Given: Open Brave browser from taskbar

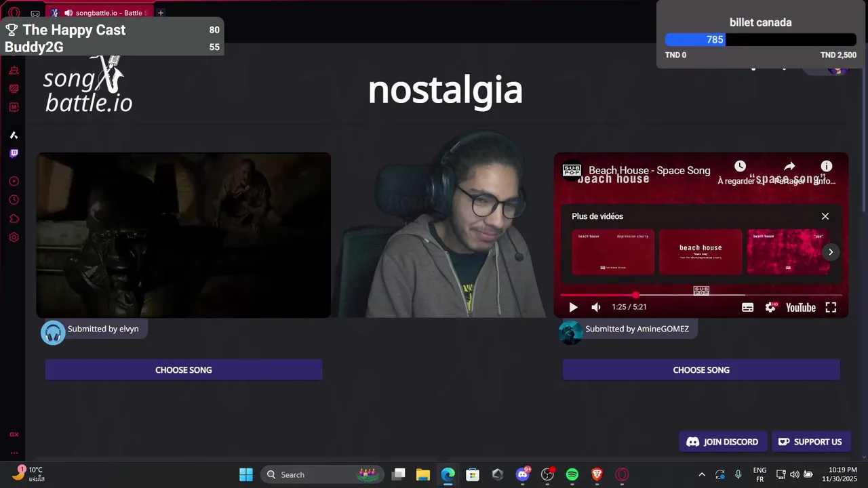Looking at the screenshot, I should pyautogui.click(x=597, y=474).
